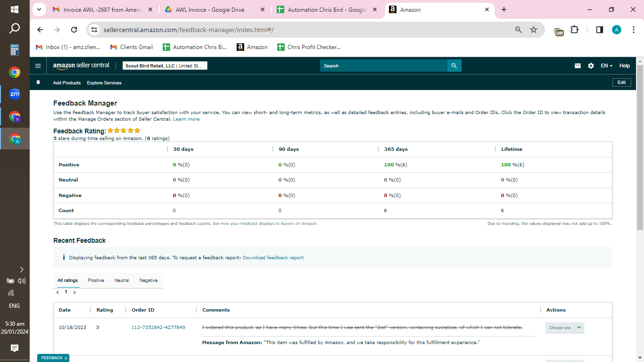Reload the current Chrome page

pos(74,30)
